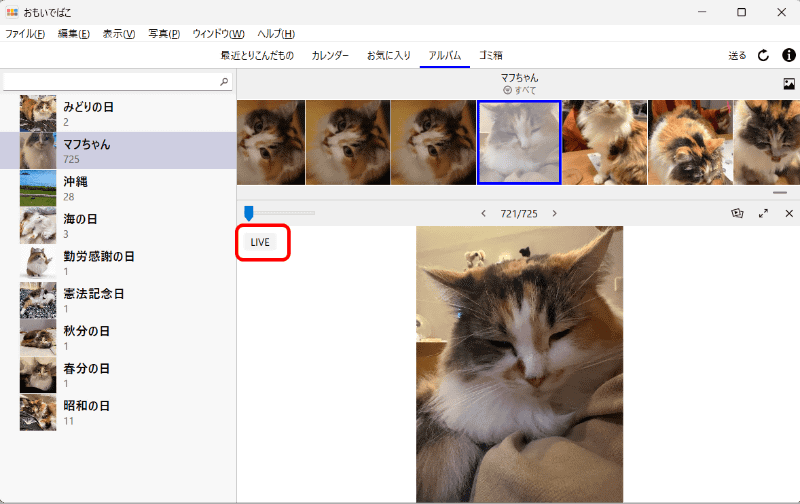Open the 写真(P) menu
The image size is (800, 504).
pos(164,34)
